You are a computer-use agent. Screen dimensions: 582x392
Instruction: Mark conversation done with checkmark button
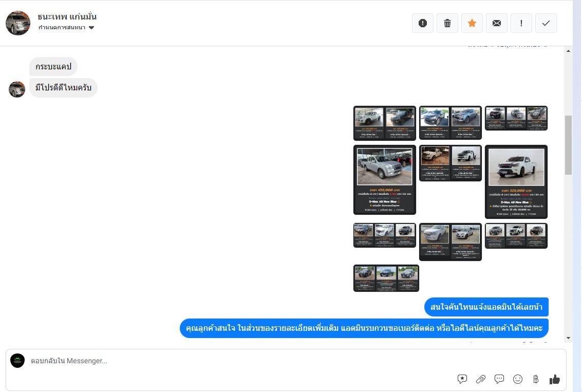[546, 23]
